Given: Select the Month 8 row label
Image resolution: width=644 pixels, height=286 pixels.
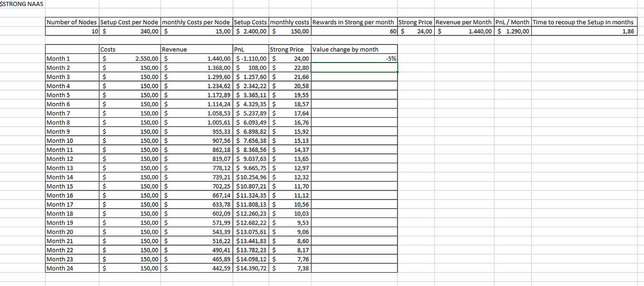Looking at the screenshot, I should coord(72,122).
